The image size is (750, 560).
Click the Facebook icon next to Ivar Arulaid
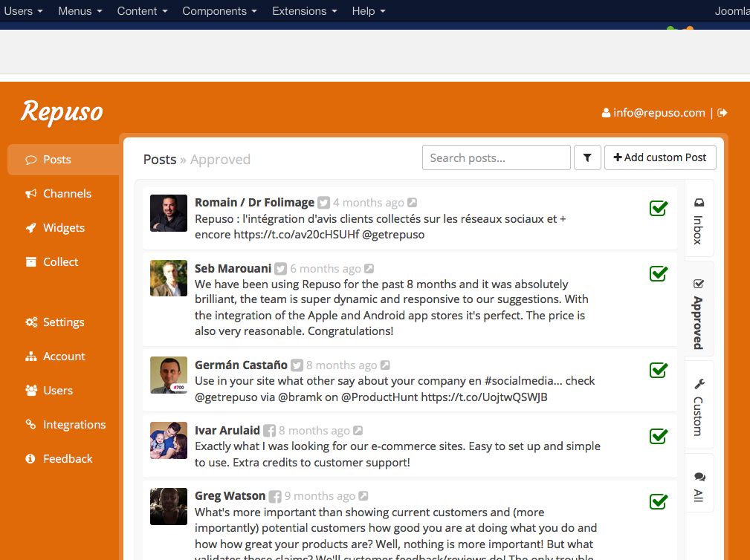269,431
